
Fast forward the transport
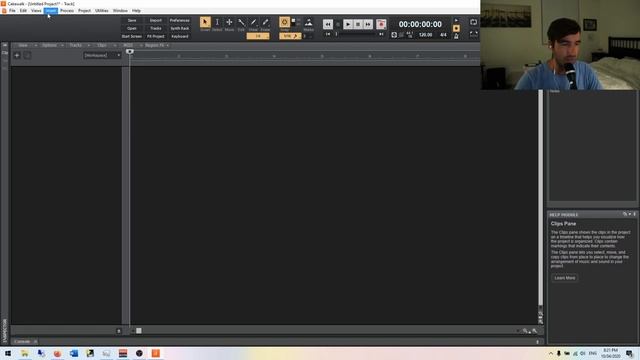pos(368,24)
